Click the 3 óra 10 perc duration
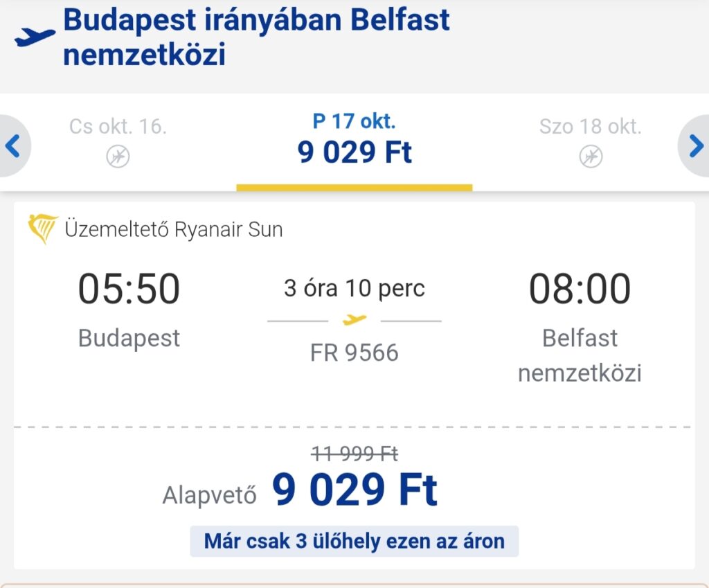The width and height of the screenshot is (709, 588). tap(354, 289)
